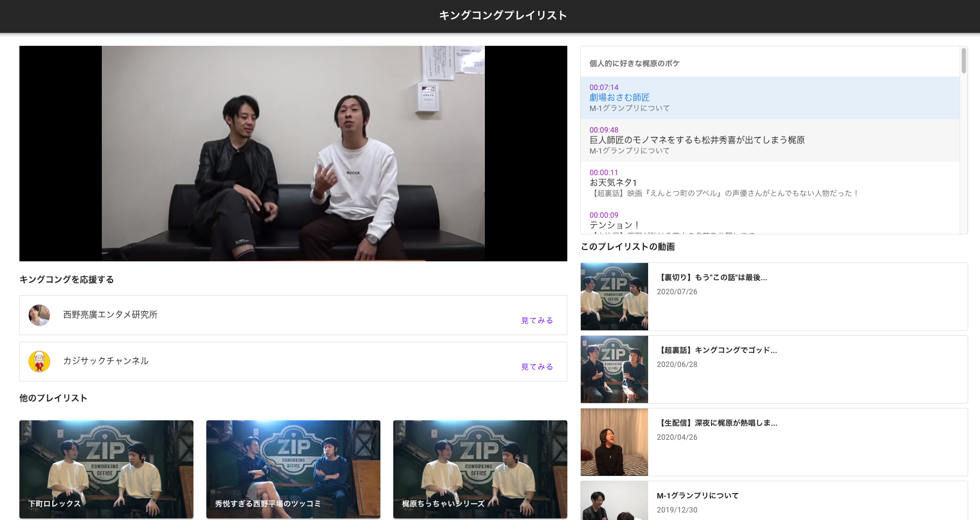Screen dimensions: 980x520
Task: Select the 【超裏話】キングコングでゴッド video title
Action: pos(717,350)
